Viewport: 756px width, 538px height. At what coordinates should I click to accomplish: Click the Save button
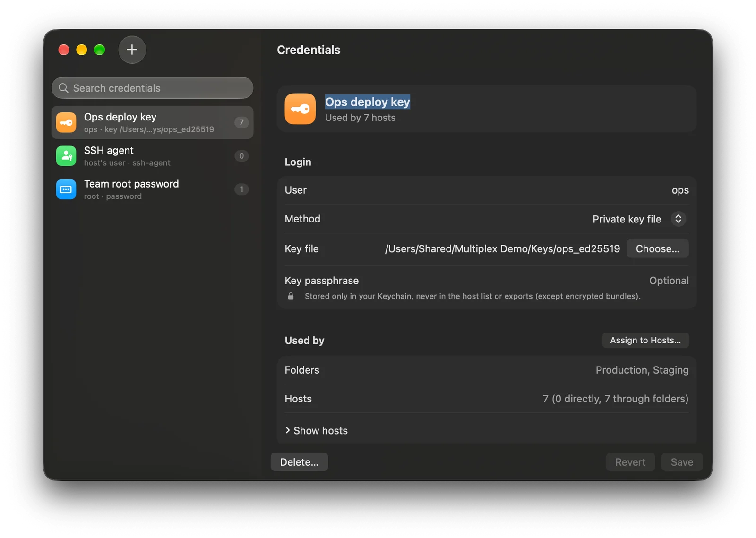pyautogui.click(x=682, y=462)
